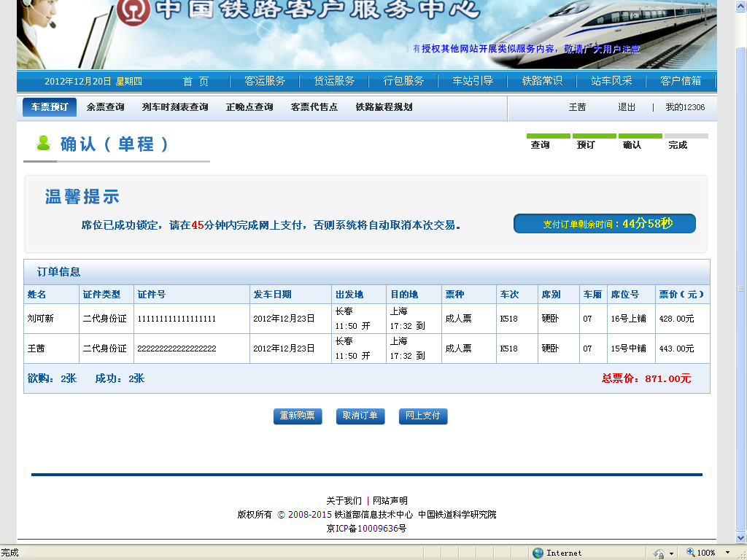Click ticket price 443.00元
747x560 pixels.
click(x=676, y=349)
